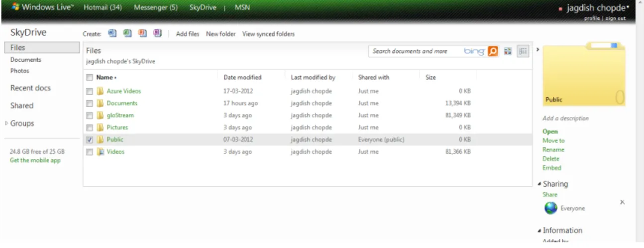Click the Pictures folder icon
644x248 pixels.
tap(100, 127)
